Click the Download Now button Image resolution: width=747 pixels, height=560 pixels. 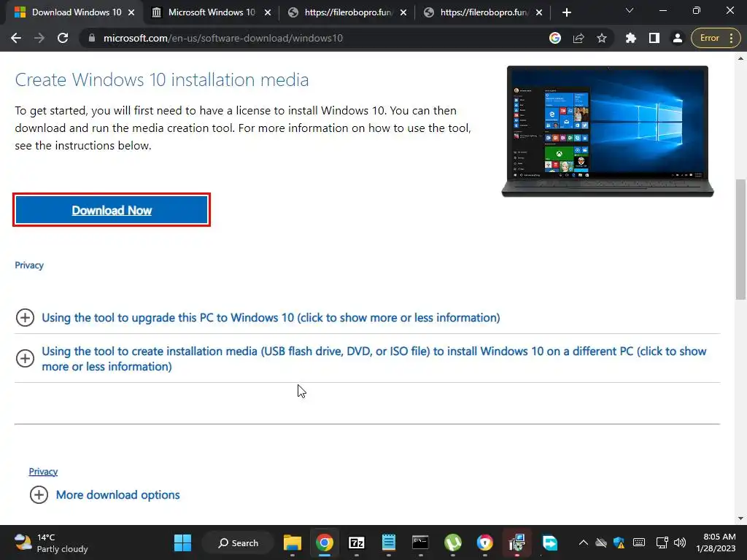point(112,210)
